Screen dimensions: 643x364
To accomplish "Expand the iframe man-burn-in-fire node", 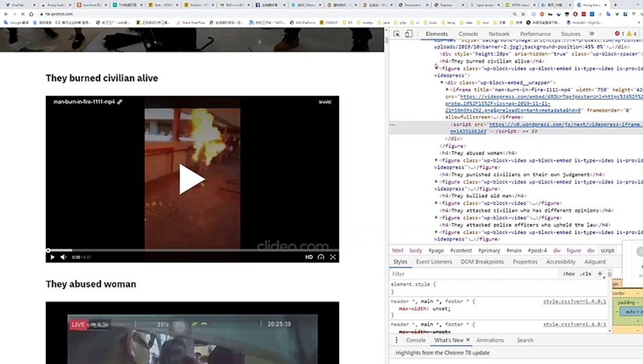I will (447, 89).
